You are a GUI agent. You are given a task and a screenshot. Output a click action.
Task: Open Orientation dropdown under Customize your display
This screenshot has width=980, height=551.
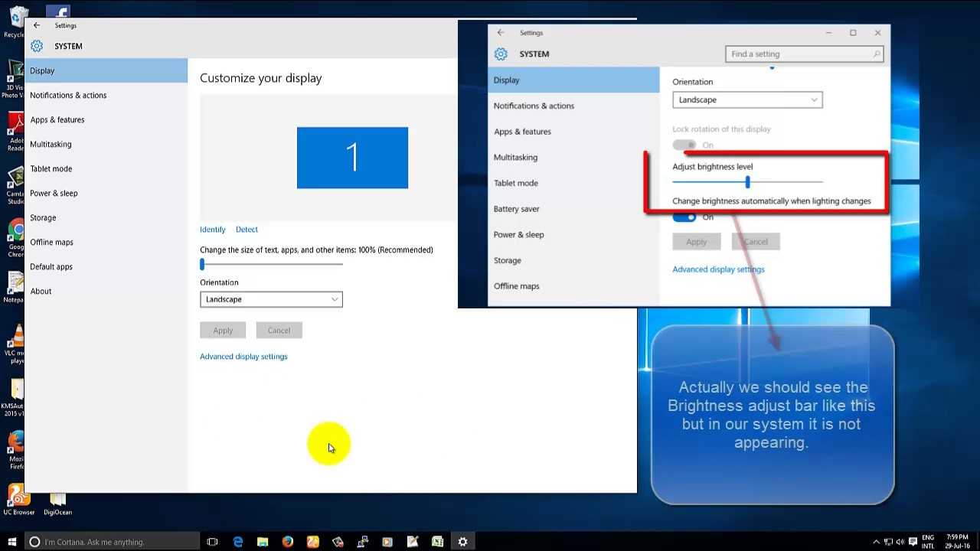coord(271,299)
